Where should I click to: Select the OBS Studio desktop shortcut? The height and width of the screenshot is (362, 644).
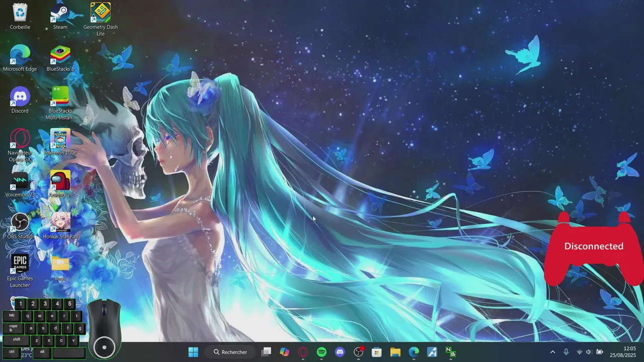point(20,226)
